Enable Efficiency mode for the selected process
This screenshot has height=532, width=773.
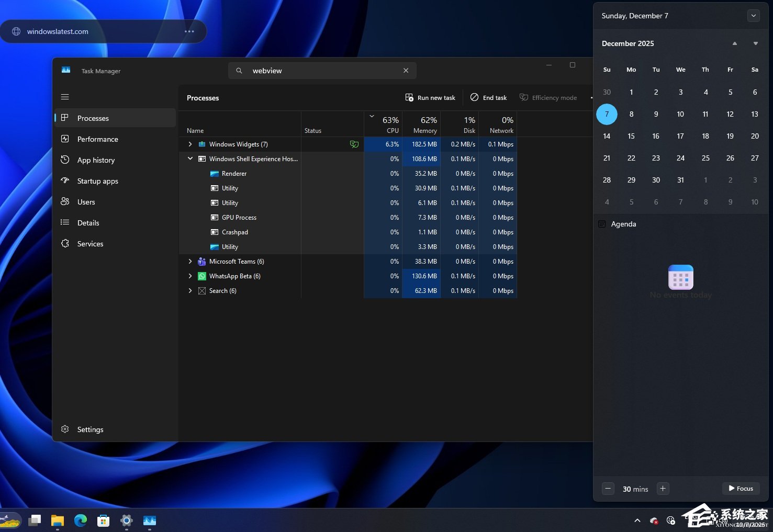pyautogui.click(x=548, y=97)
